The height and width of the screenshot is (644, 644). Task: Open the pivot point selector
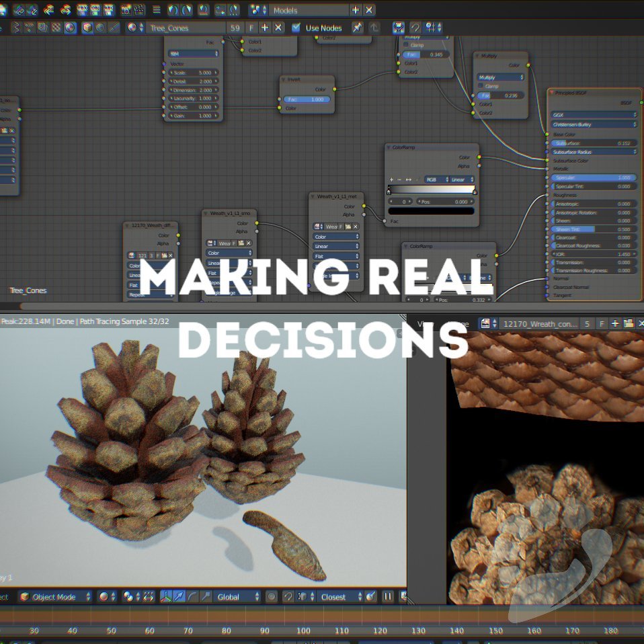click(132, 596)
